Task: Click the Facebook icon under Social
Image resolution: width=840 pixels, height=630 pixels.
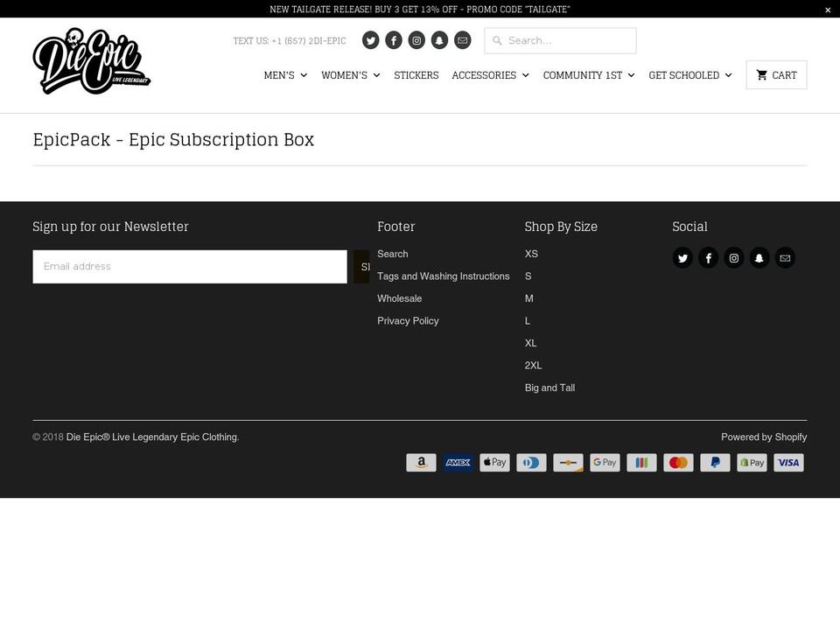Action: tap(708, 258)
